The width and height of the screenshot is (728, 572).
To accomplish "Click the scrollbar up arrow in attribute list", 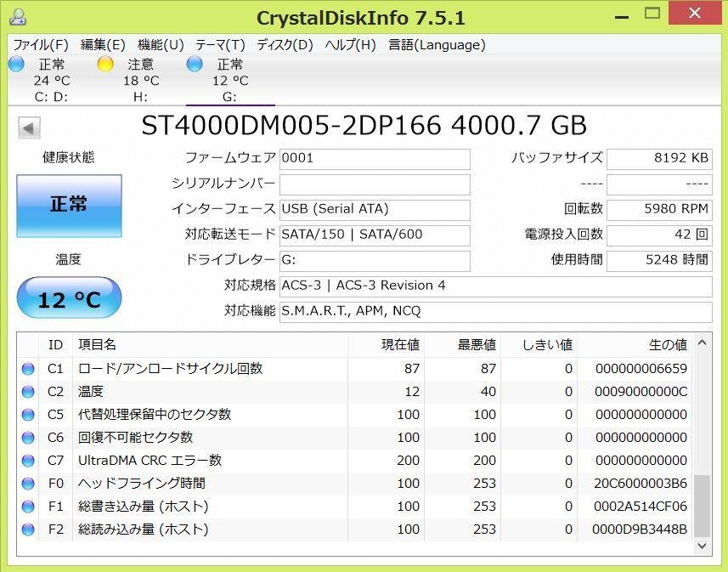I will 703,343.
